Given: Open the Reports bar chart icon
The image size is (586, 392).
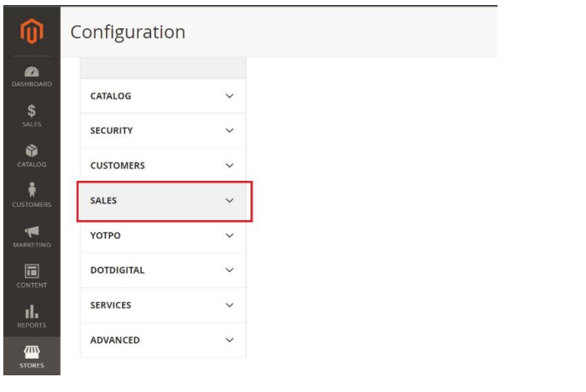Looking at the screenshot, I should (32, 311).
